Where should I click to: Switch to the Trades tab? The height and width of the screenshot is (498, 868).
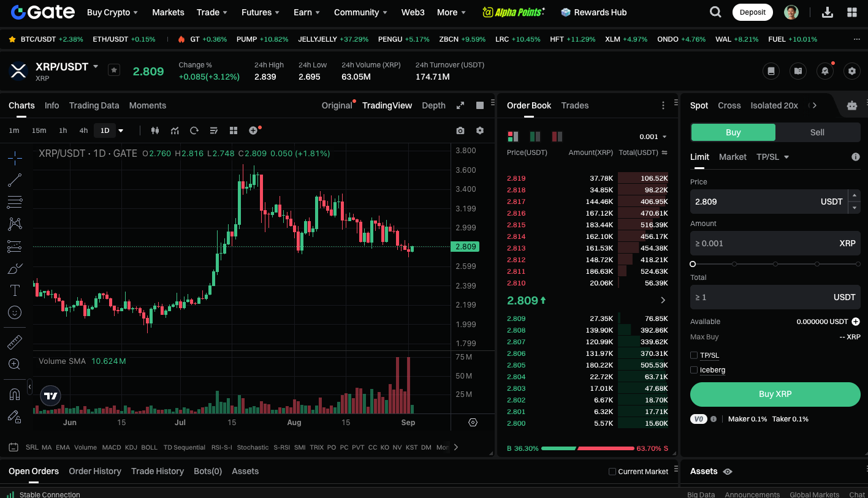pos(575,105)
